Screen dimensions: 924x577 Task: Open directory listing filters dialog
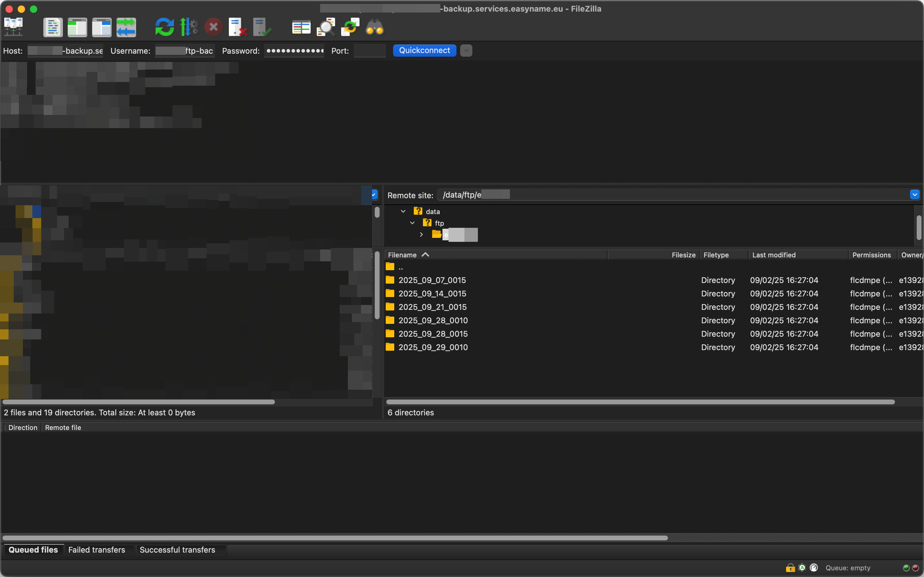[x=301, y=27]
